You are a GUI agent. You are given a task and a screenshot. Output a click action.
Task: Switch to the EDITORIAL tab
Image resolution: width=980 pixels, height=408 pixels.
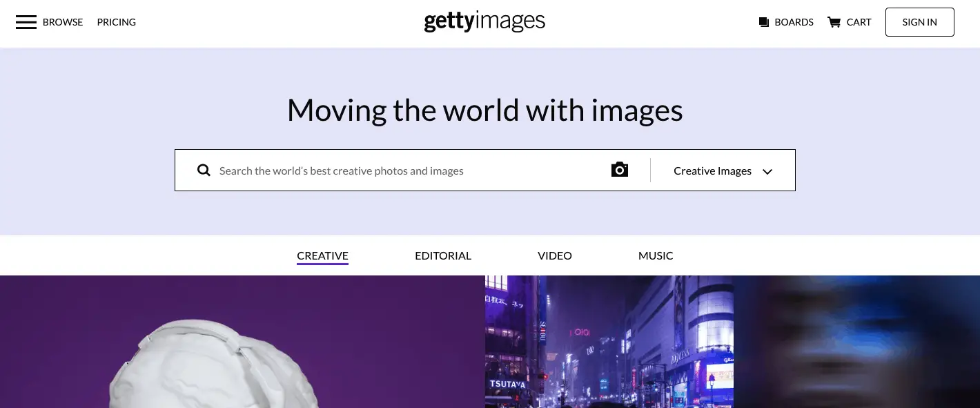(443, 255)
